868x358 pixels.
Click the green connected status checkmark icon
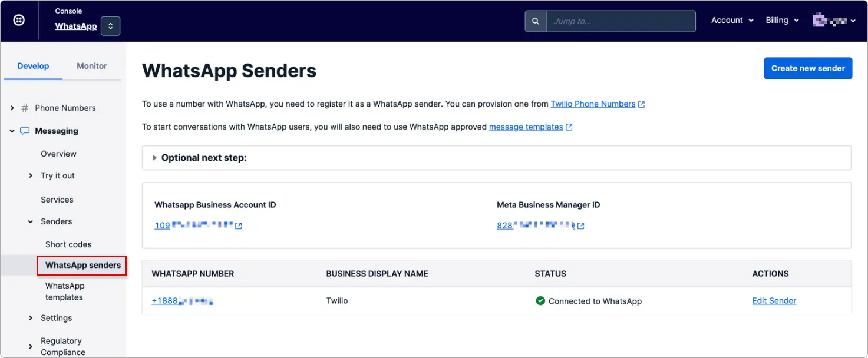point(540,301)
